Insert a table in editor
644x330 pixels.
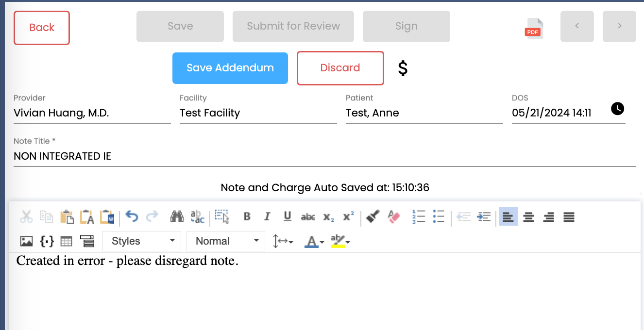pyautogui.click(x=66, y=241)
